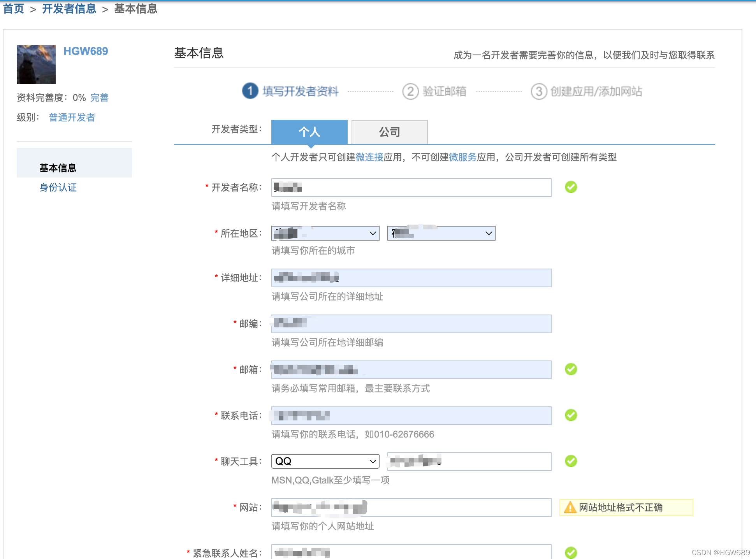
Task: Open the first 所在地区 province dropdown
Action: point(325,233)
